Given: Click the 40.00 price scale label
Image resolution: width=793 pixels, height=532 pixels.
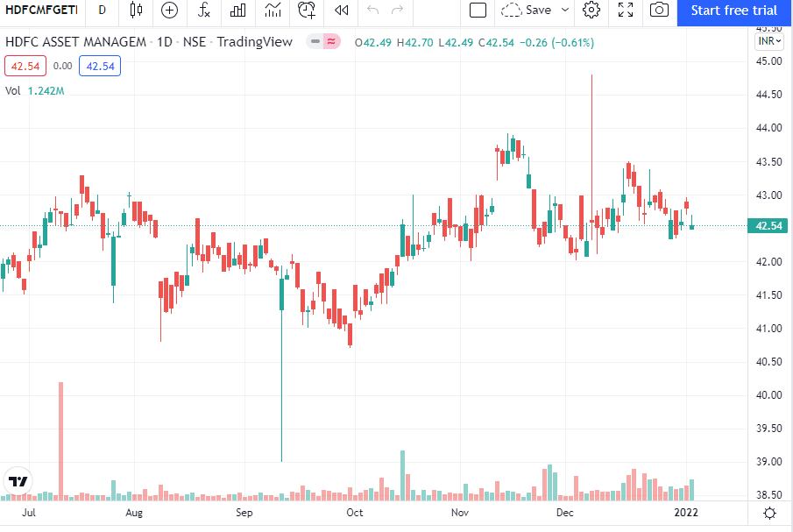Looking at the screenshot, I should pyautogui.click(x=768, y=395).
